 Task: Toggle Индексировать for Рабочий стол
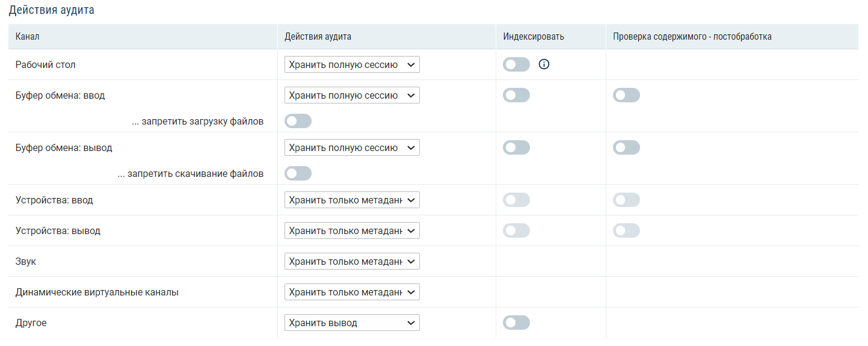pyautogui.click(x=516, y=64)
